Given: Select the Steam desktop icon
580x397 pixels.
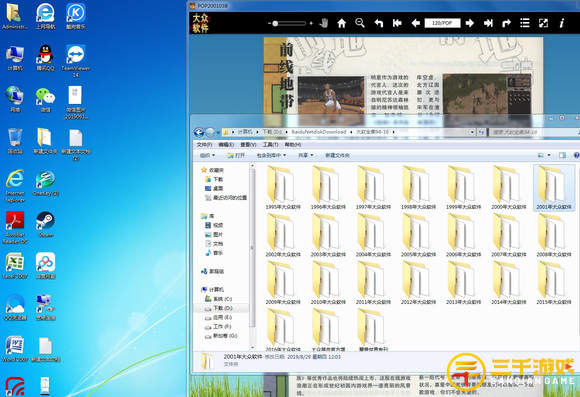Looking at the screenshot, I should point(45,224).
